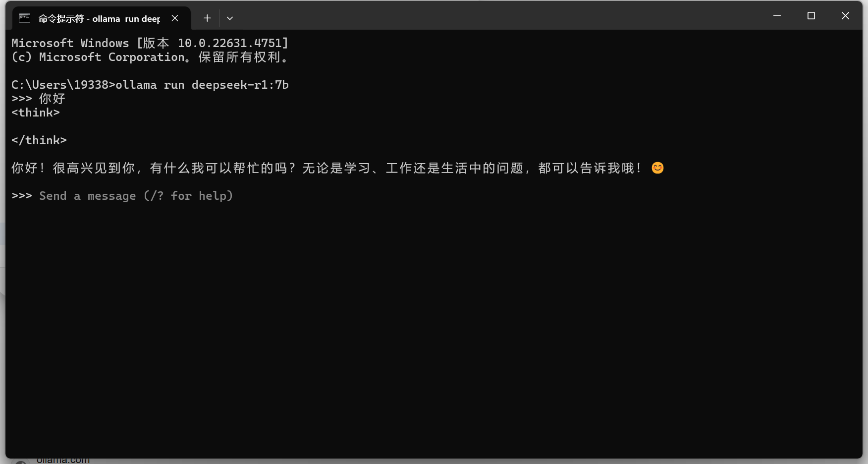The width and height of the screenshot is (868, 464).
Task: Click the >>> marker before Send a message
Action: [22, 196]
